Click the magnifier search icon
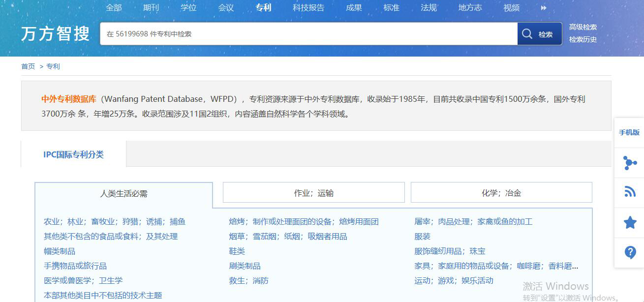Screen dimensions: 644x302 527,34
